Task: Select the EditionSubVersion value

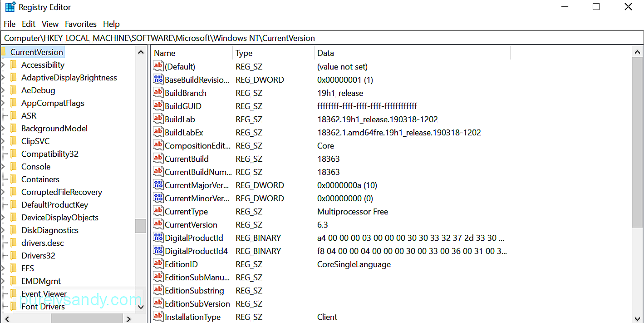Action: click(x=197, y=303)
